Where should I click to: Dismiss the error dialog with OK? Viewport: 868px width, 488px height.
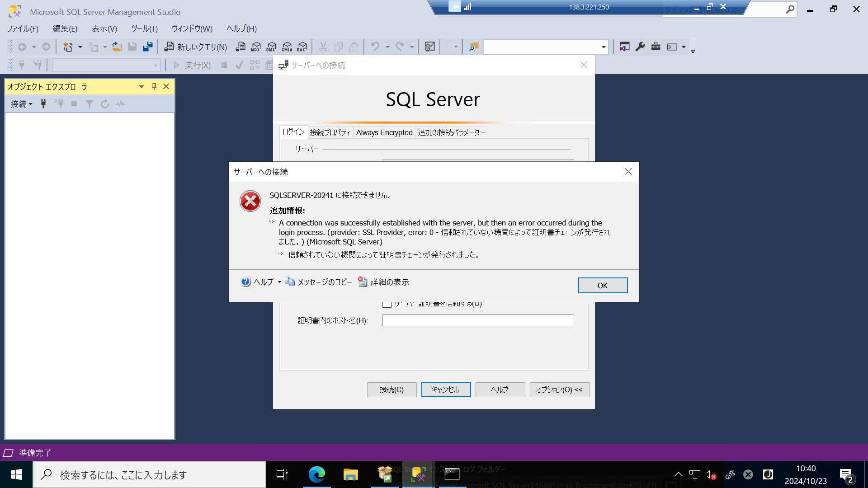pos(603,285)
